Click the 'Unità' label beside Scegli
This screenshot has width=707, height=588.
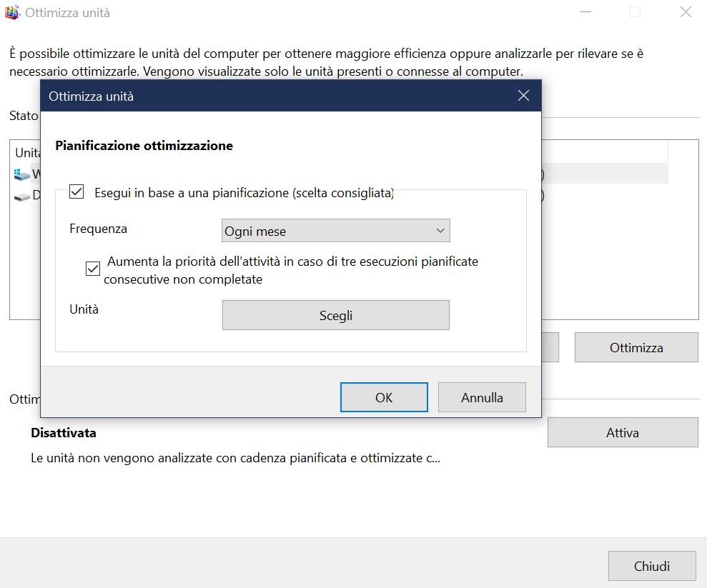[x=84, y=309]
